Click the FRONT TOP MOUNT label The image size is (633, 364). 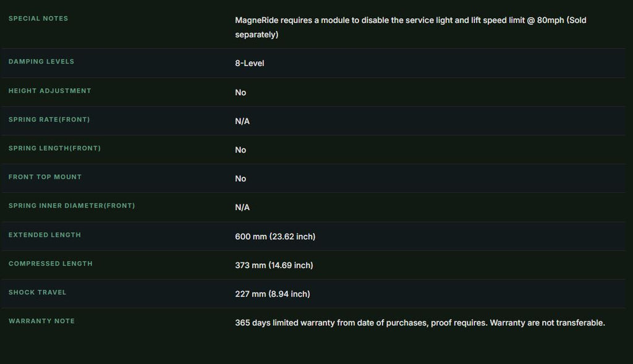pos(45,177)
